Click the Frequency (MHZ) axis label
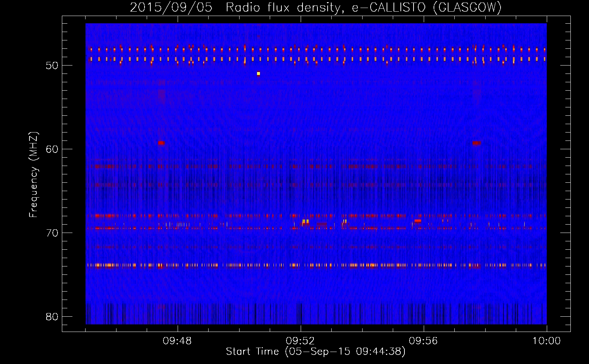Viewport: 589px width, 364px height. coord(33,175)
